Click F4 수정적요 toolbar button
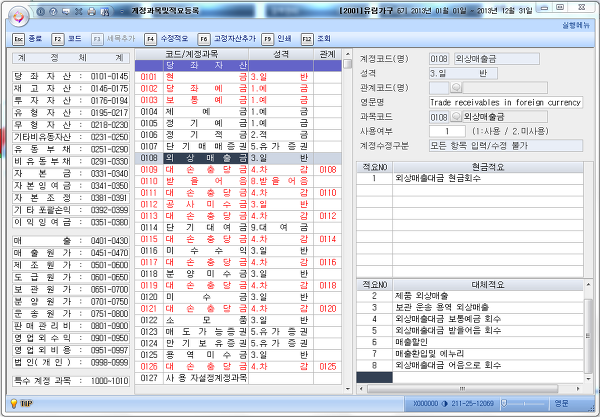 coord(168,35)
